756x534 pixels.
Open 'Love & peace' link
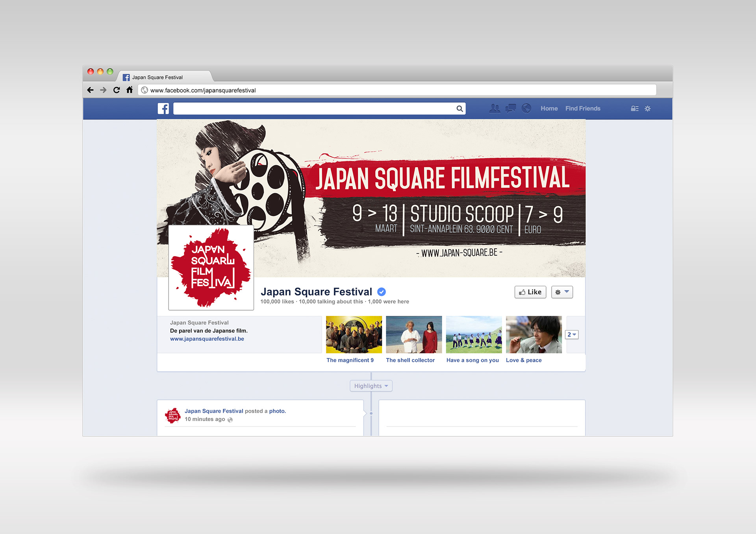coord(524,360)
